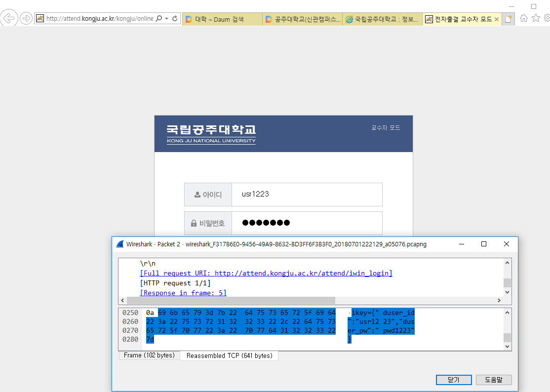Click the packet details vertical scroll up arrow
This screenshot has width=550, height=392.
coord(507,263)
